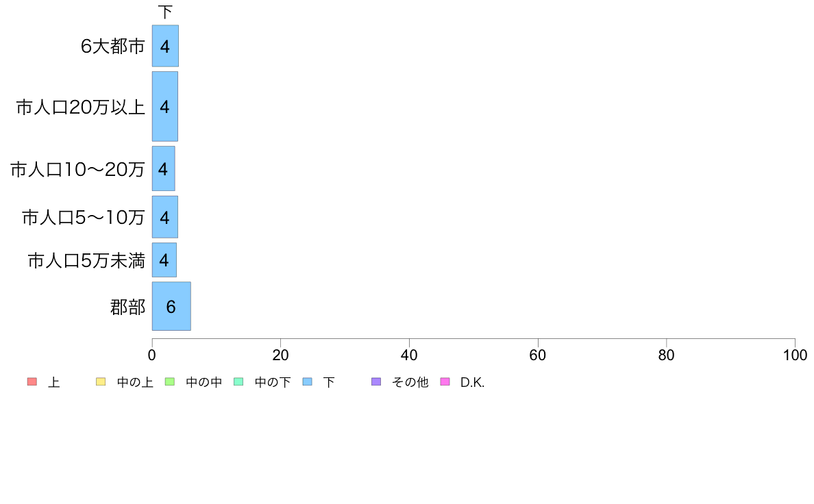Click the 6大都市 category label
This screenshot has width=814, height=504.
coord(112,46)
